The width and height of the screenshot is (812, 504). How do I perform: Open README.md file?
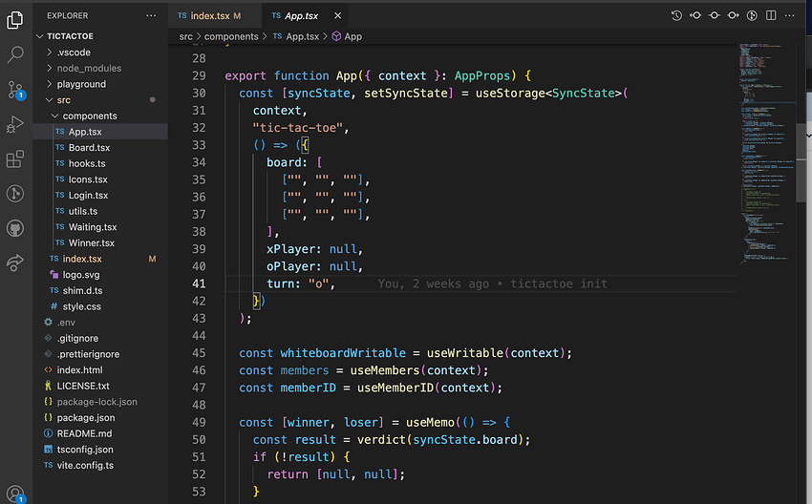[x=100, y=433]
